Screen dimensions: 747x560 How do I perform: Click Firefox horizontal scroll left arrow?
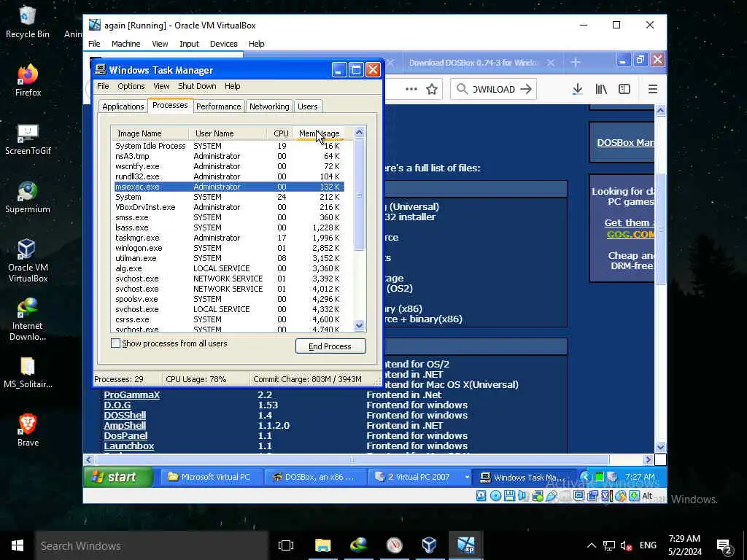point(88,459)
